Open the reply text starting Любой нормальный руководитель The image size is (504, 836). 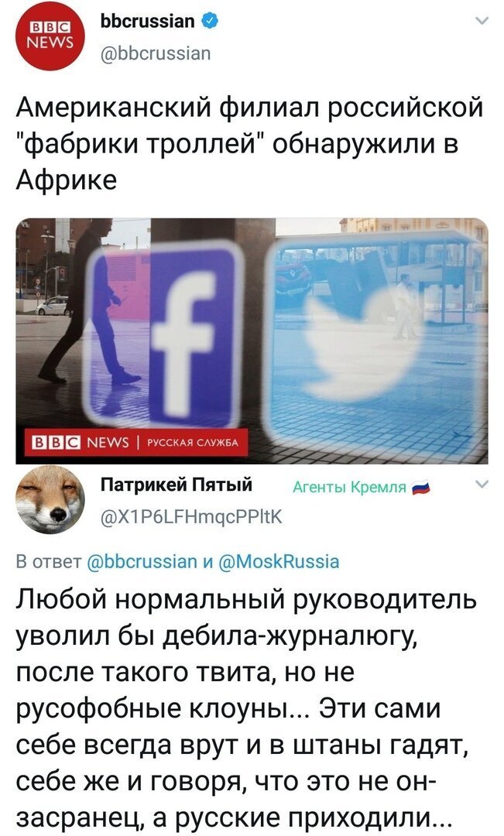(246, 708)
